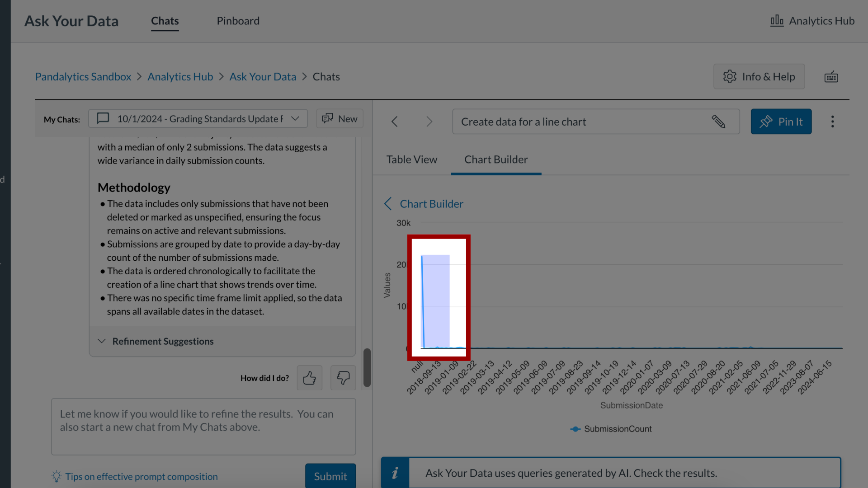Click the Submit button
Image resolution: width=868 pixels, height=488 pixels.
tap(330, 475)
